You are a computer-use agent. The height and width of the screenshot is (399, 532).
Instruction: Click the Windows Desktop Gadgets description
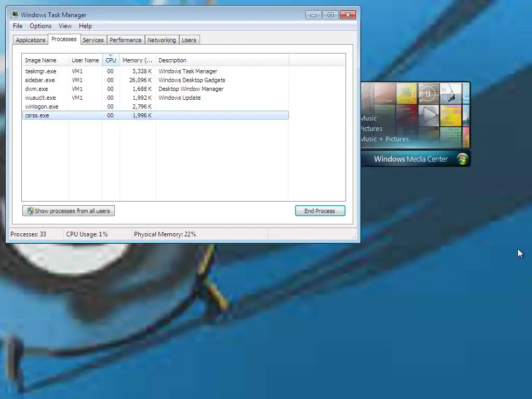[192, 80]
